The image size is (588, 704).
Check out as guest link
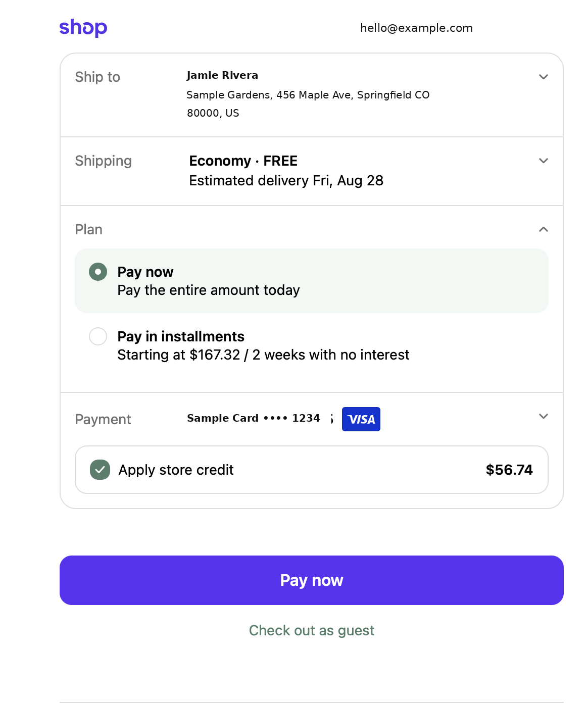pos(312,630)
